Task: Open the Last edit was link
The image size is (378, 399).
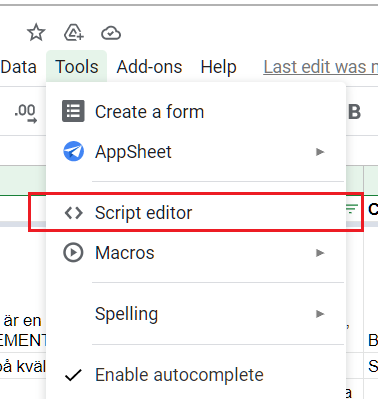Action: (x=321, y=67)
